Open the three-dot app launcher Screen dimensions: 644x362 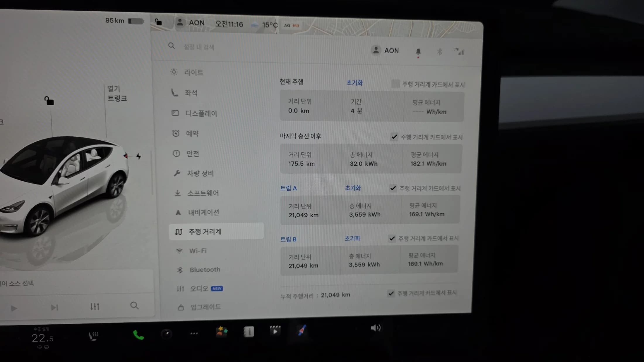coord(194,333)
